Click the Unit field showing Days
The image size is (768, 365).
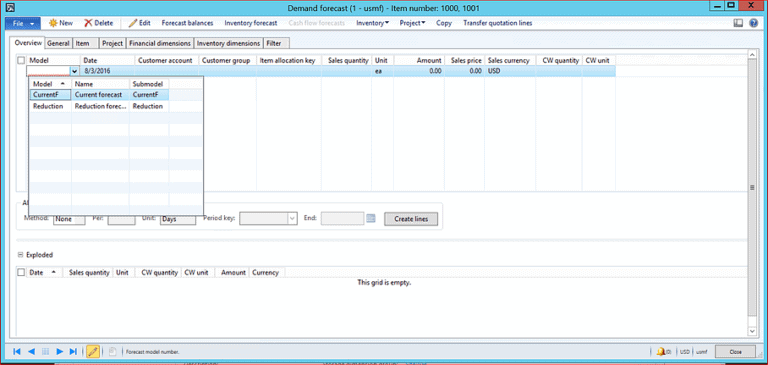pyautogui.click(x=178, y=219)
